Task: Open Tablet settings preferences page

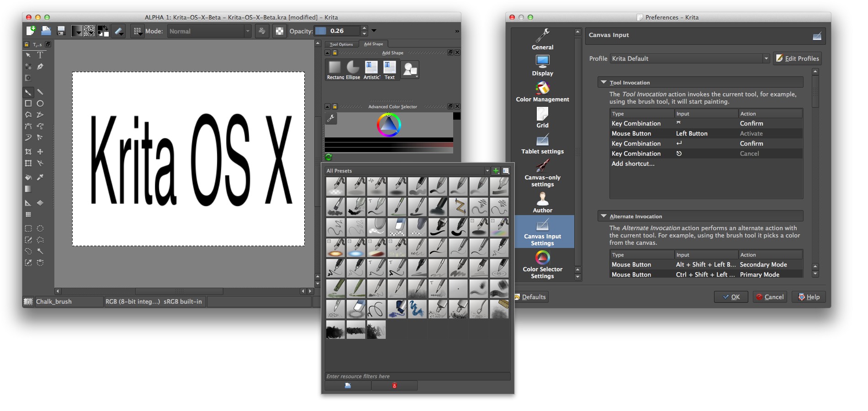Action: (x=543, y=144)
